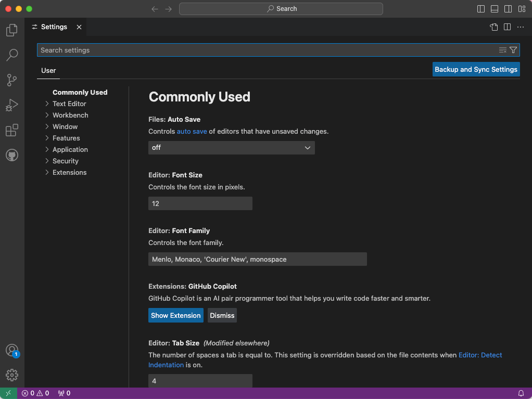
Task: Open the Explorer view in activity bar
Action: 11,30
